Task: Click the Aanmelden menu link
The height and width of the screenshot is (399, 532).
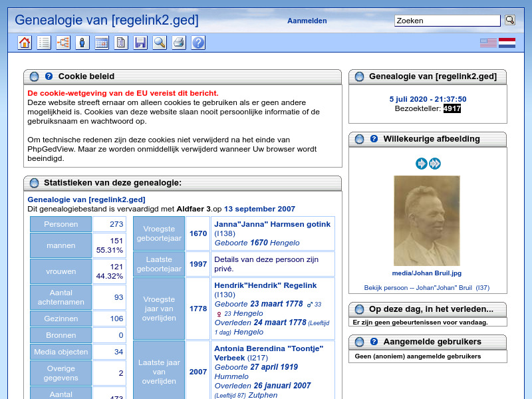Action: point(307,21)
